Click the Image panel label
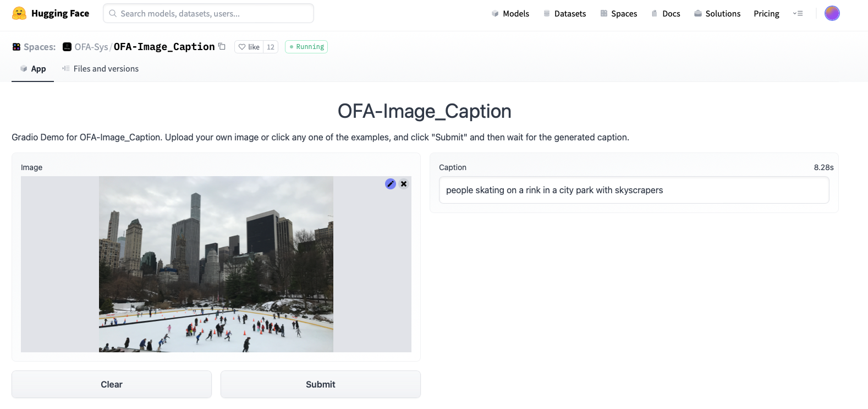 click(31, 167)
